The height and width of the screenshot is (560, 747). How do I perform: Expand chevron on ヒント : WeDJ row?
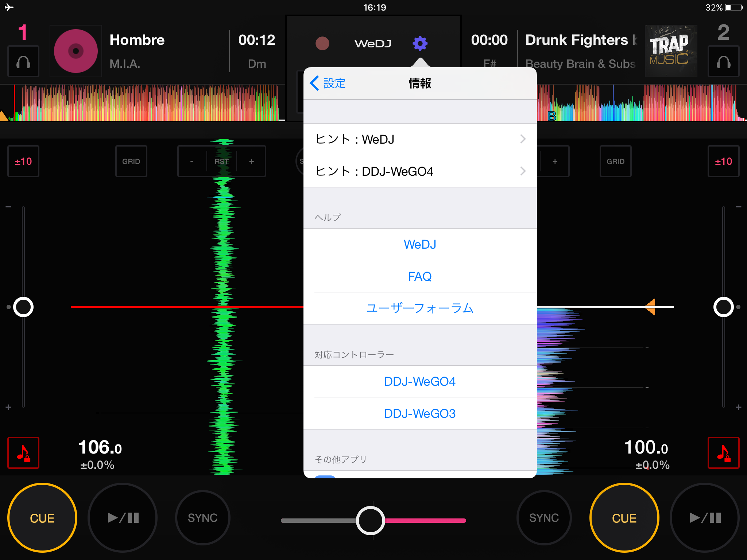click(523, 139)
